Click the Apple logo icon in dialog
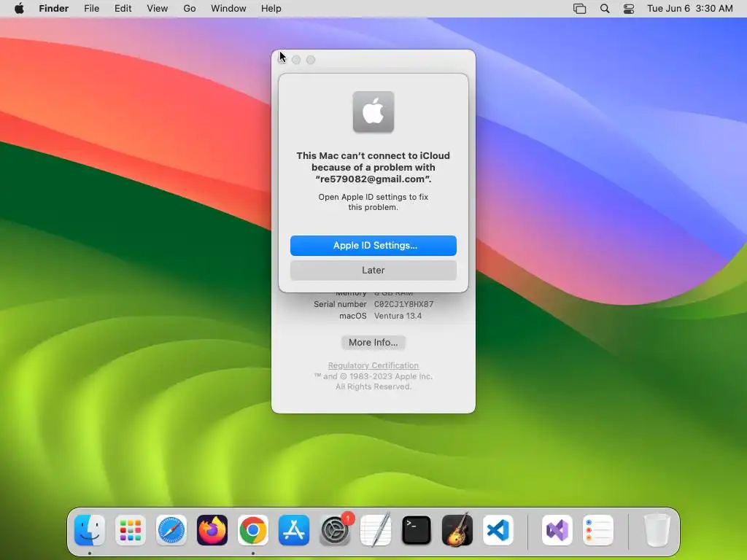747x560 pixels. (x=373, y=112)
